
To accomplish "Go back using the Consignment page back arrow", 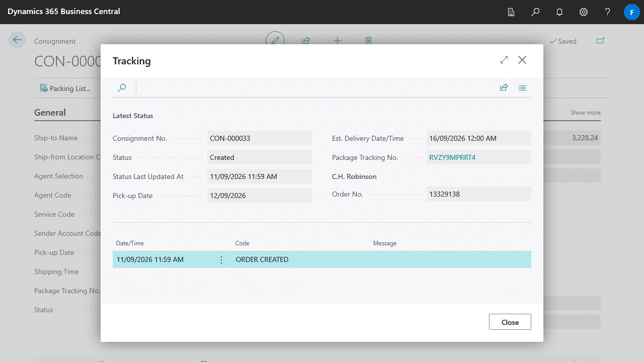I will 17,40.
